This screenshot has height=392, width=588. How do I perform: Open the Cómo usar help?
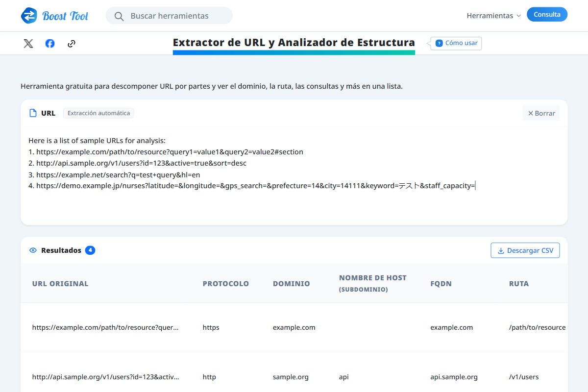point(456,43)
